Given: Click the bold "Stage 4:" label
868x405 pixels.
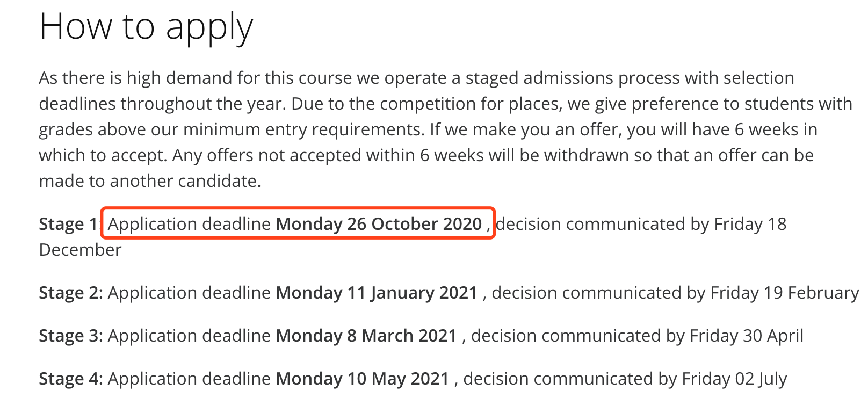Looking at the screenshot, I should [x=71, y=379].
